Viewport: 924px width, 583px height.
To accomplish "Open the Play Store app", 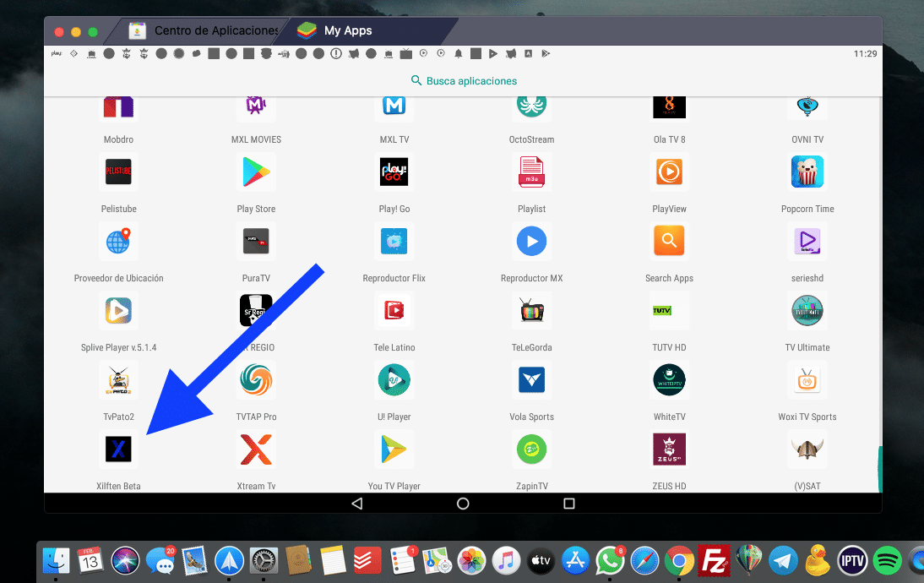I will click(x=256, y=172).
